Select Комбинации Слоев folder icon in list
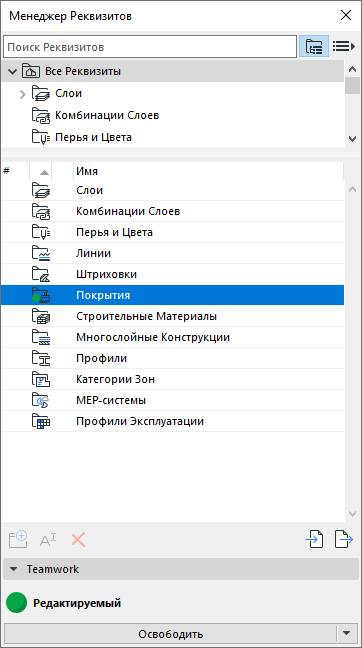Screen dimensions: 362x648 click(41, 212)
